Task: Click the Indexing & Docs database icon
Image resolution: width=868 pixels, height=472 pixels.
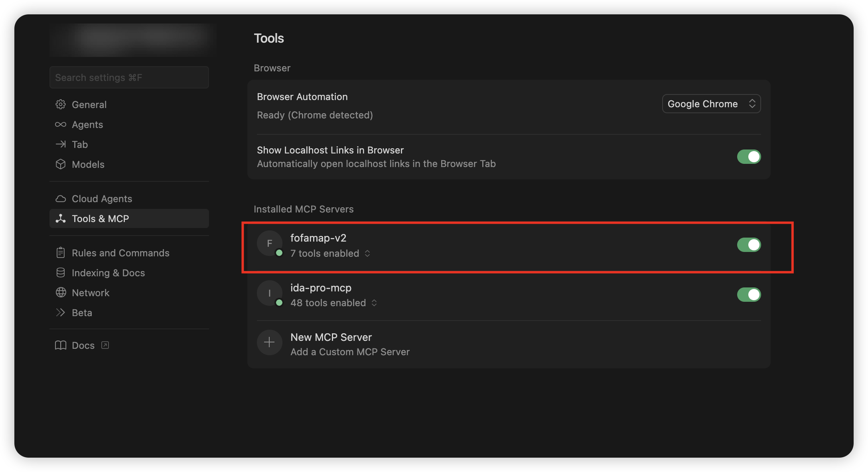Action: [61, 273]
